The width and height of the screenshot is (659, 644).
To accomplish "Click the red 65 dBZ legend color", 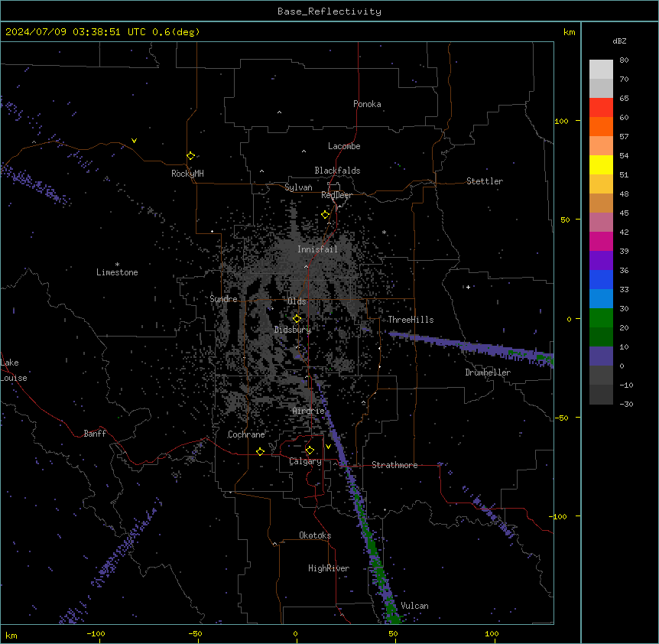I will click(x=601, y=107).
